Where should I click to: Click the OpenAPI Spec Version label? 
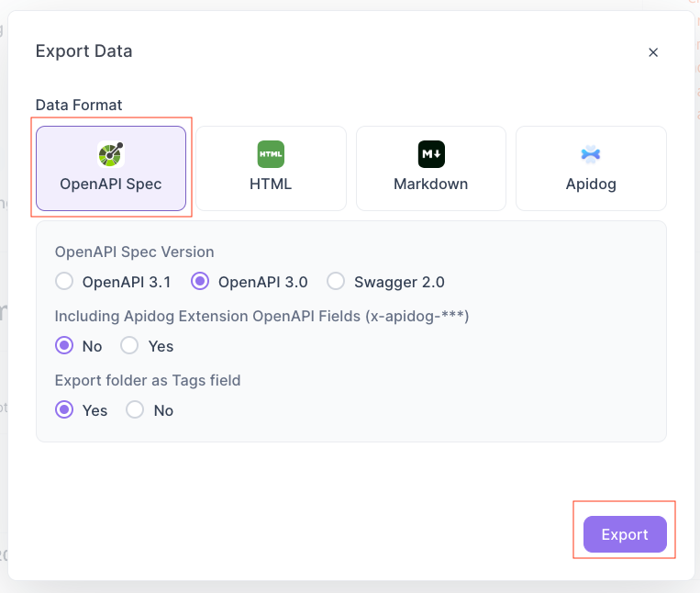pos(134,252)
